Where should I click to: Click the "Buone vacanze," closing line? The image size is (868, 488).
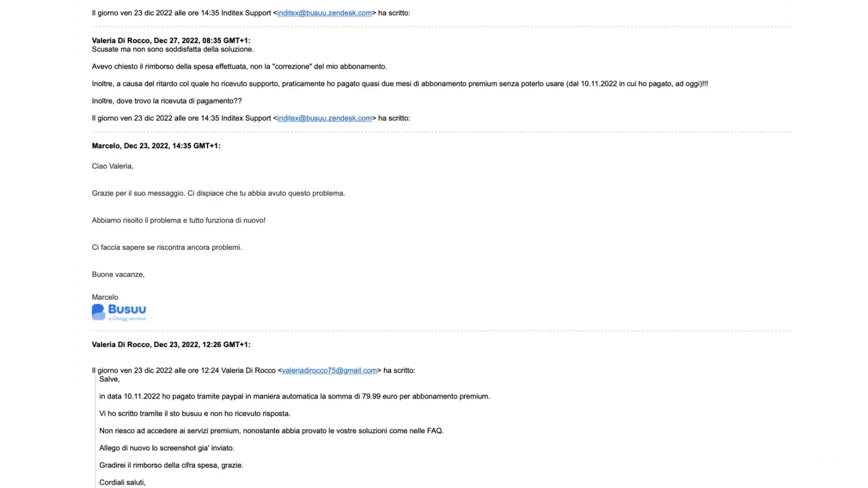(x=118, y=275)
